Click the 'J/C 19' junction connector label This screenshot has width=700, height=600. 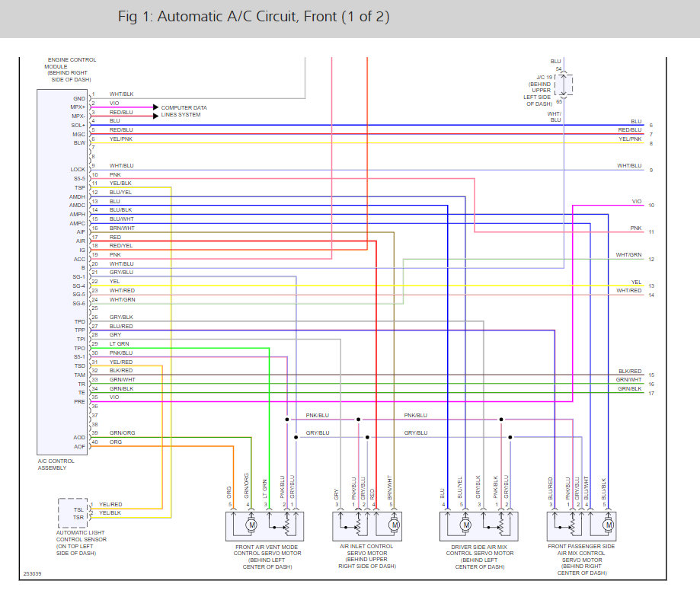click(544, 77)
